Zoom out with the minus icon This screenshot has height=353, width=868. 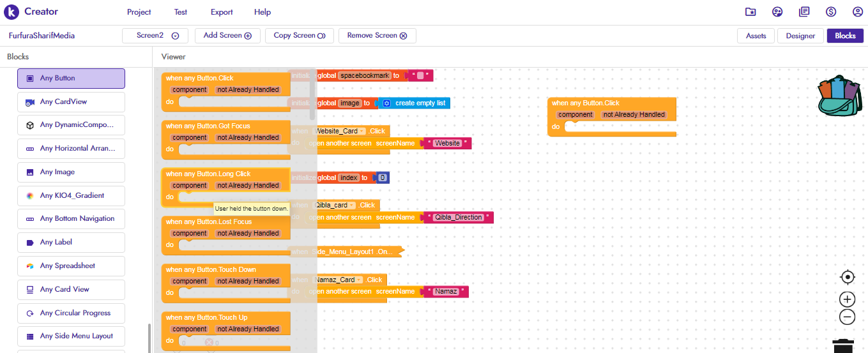[x=848, y=317]
